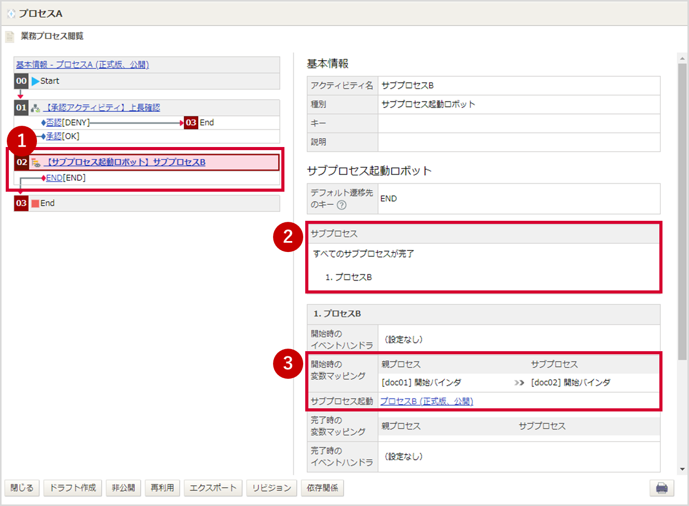This screenshot has width=689, height=506.
Task: Click [doc01] 開始バインダ mapping entry
Action: 421,383
